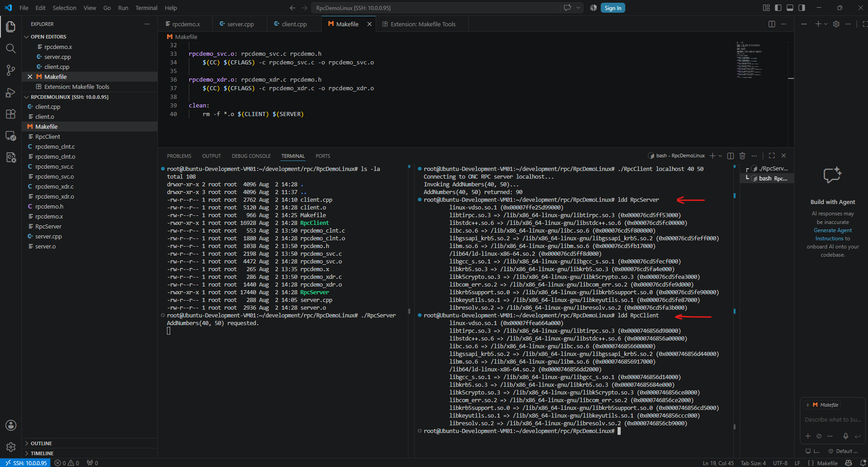Split the editor to the right
868x467 pixels.
tap(772, 24)
